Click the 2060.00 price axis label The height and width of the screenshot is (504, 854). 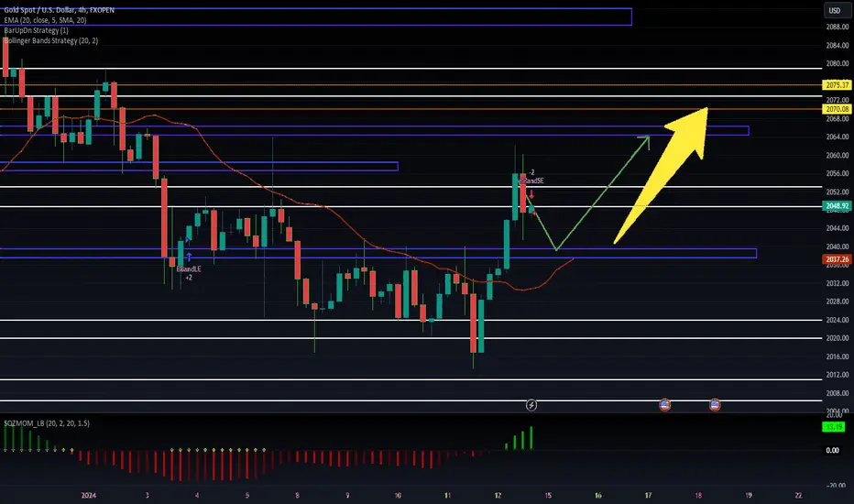point(838,155)
